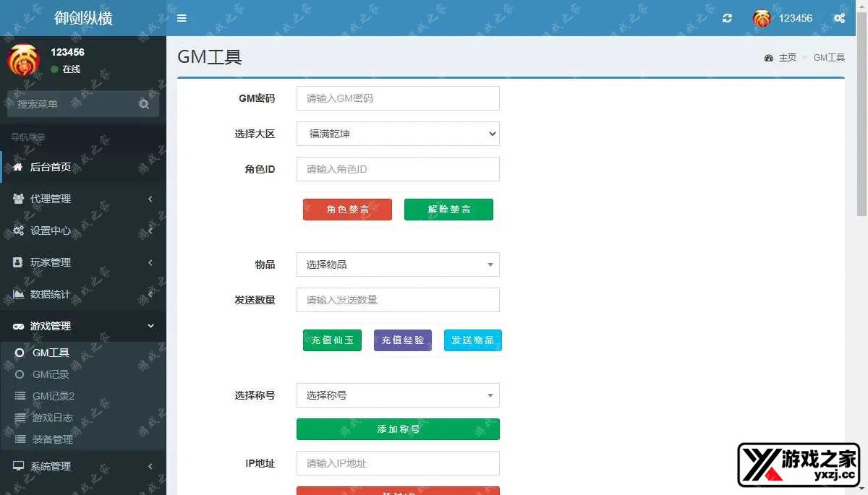Click the 在线 status text
Image resolution: width=868 pixels, height=495 pixels.
pos(71,69)
